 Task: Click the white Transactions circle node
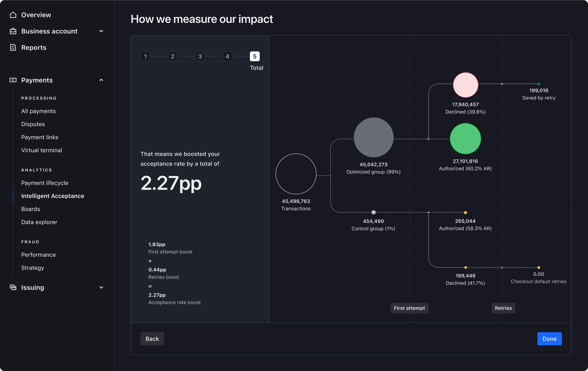(296, 174)
